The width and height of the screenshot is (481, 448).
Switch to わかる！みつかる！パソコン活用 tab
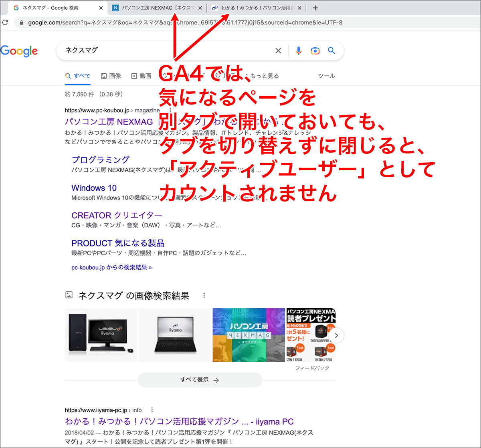pyautogui.click(x=257, y=8)
